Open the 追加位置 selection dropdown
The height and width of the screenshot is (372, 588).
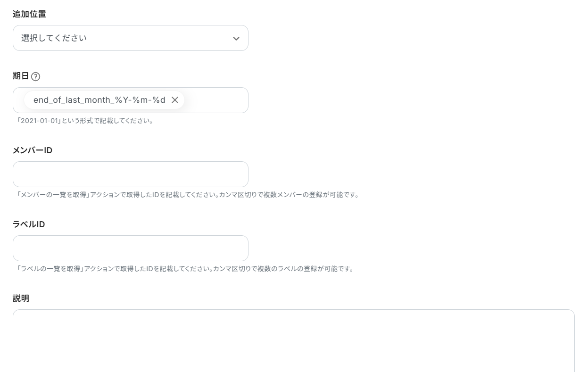[x=131, y=38]
